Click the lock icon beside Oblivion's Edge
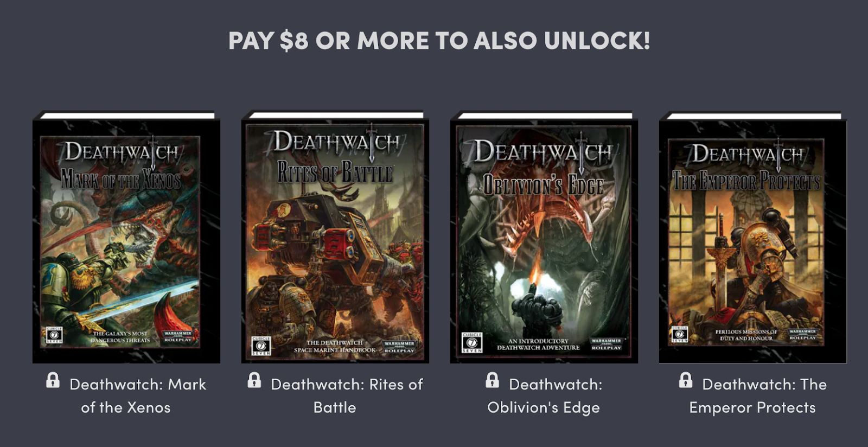This screenshot has width=868, height=447. point(492,380)
